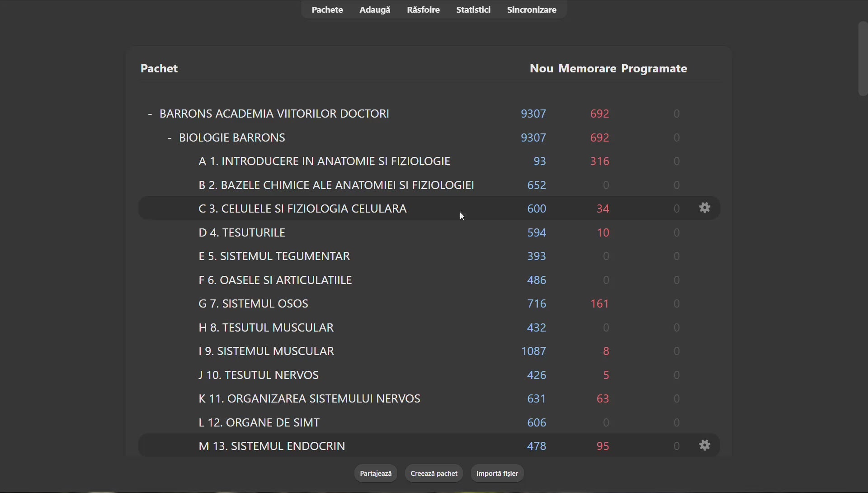Click the Importă fișier button

pyautogui.click(x=497, y=474)
